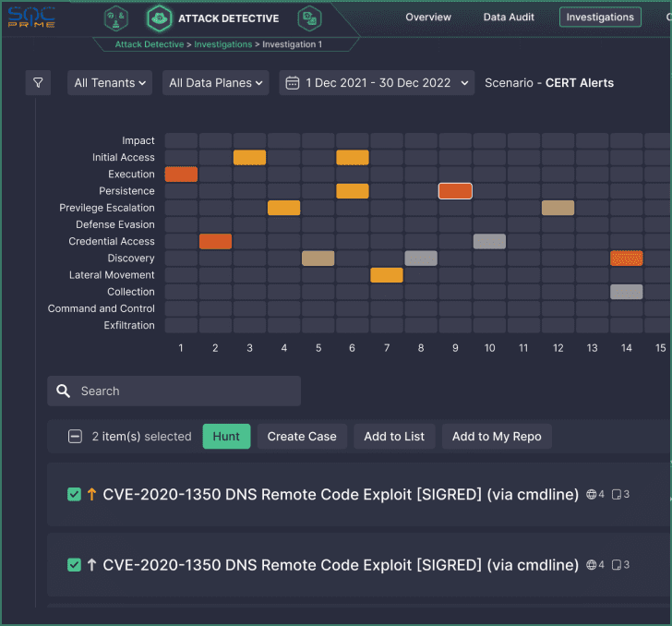Click the filter funnel icon
672x626 pixels.
pyautogui.click(x=38, y=83)
